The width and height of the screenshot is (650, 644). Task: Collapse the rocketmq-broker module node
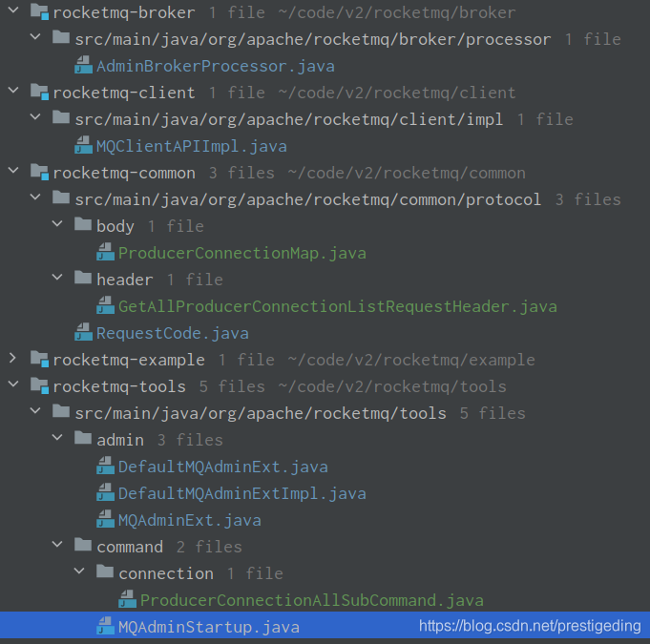(13, 10)
